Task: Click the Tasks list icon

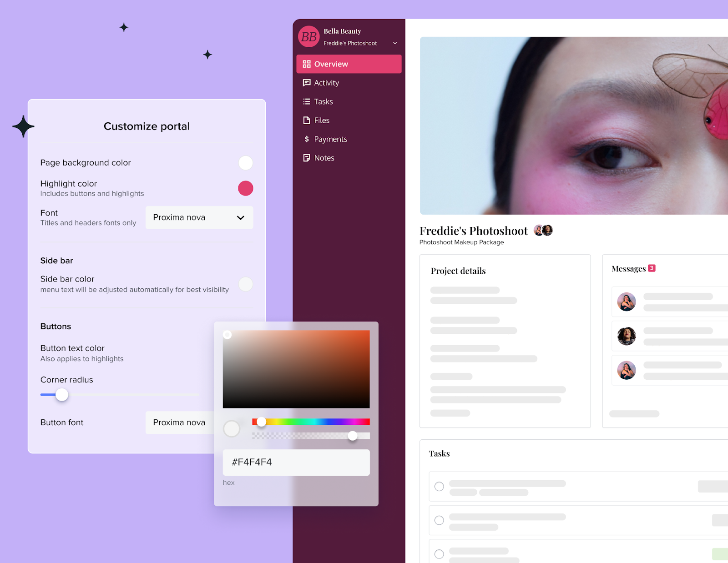Action: point(307,101)
